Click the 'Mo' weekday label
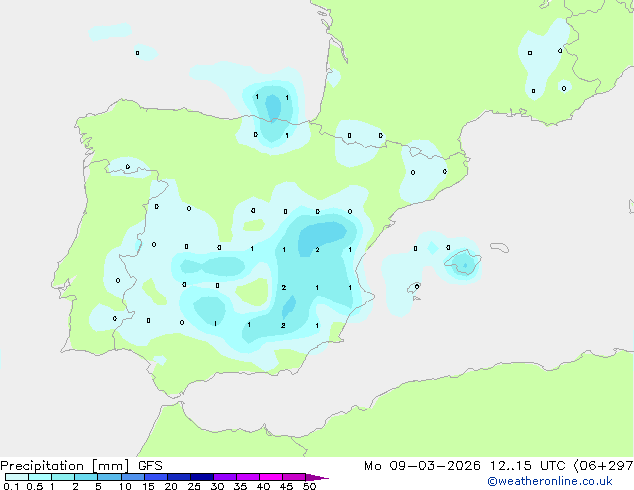 point(372,466)
